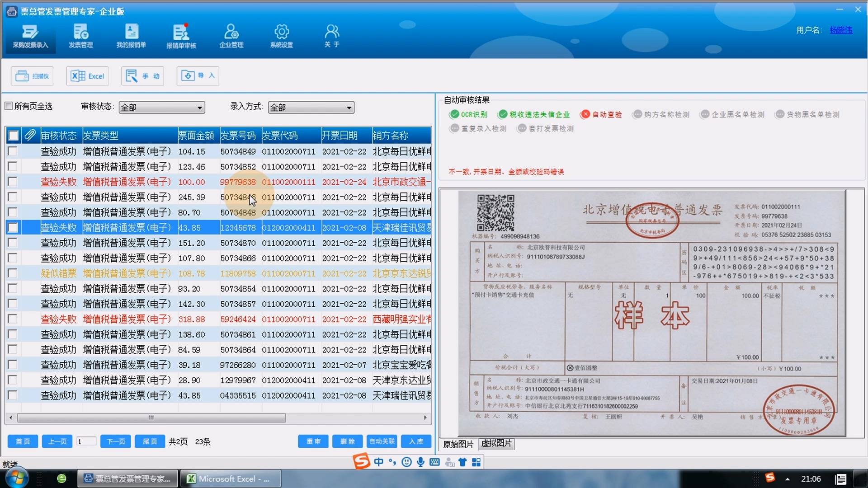This screenshot has width=868, height=488.
Task: Go to 尾页 last page
Action: pyautogui.click(x=150, y=441)
